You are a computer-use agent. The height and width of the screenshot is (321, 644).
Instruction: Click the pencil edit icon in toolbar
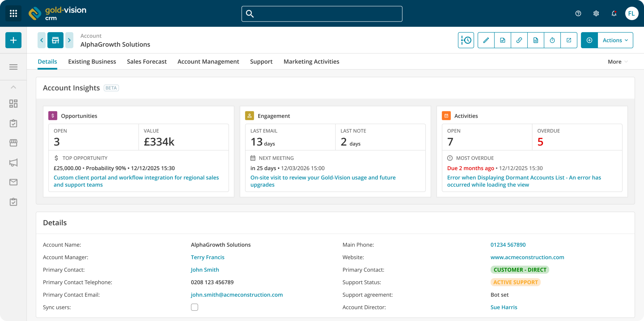(486, 40)
